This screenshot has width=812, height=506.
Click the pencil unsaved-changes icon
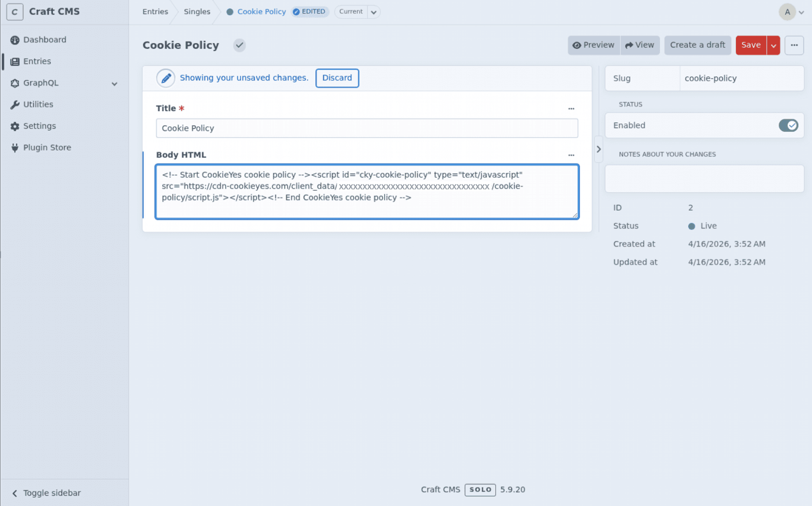[x=166, y=78]
